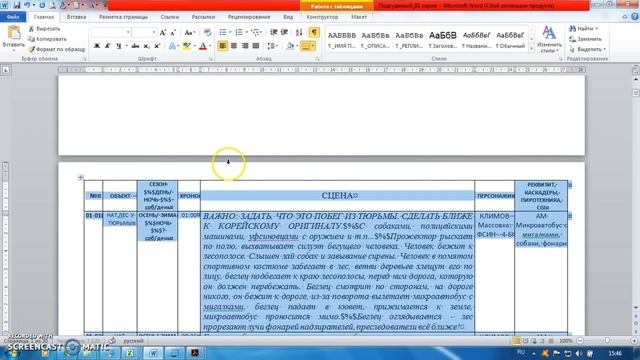Click the СЦЕНА table header cell
Screen dimensions: 640x360
(337, 196)
